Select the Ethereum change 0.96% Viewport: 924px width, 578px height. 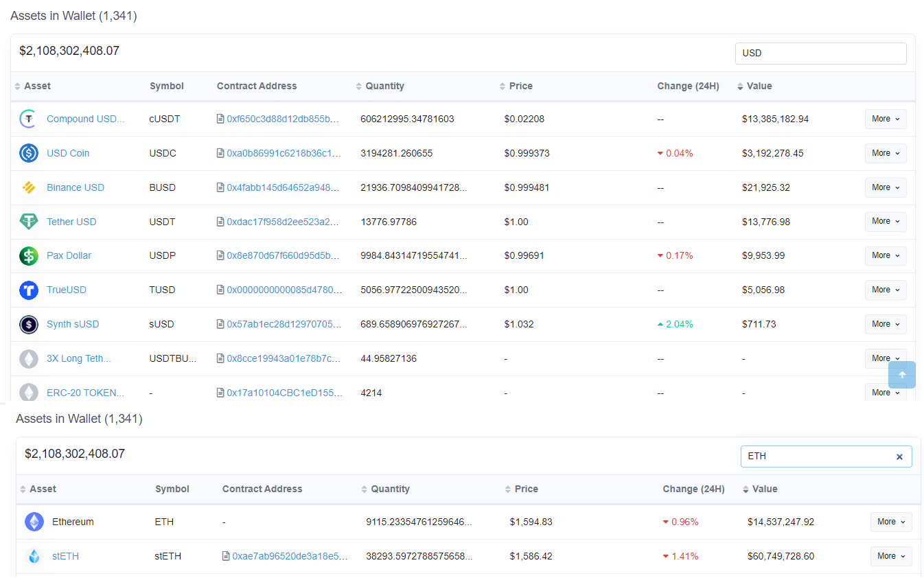[x=680, y=522]
